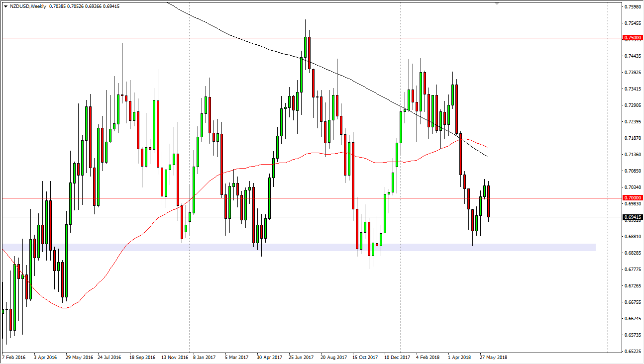Viewport: 644px width, 364px height.
Task: Click the 5 Mar 2017 date label
Action: (x=236, y=357)
